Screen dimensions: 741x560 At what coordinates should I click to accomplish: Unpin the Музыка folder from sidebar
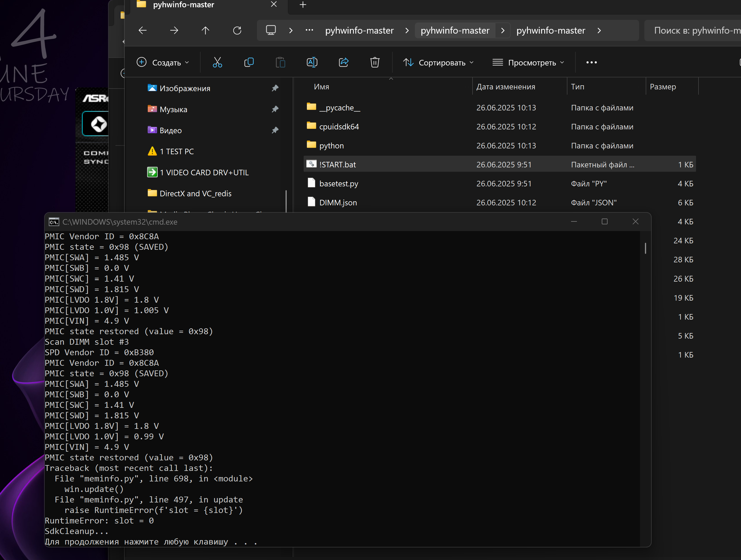click(x=275, y=109)
